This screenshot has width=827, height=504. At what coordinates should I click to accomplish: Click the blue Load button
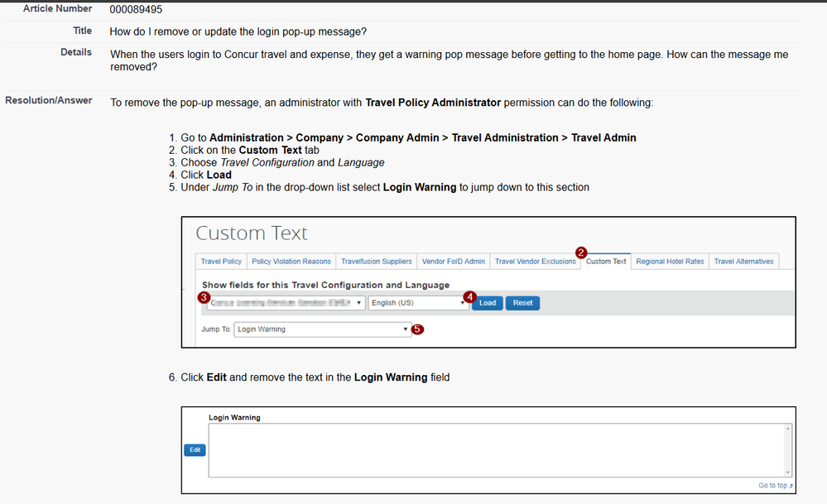(x=488, y=303)
